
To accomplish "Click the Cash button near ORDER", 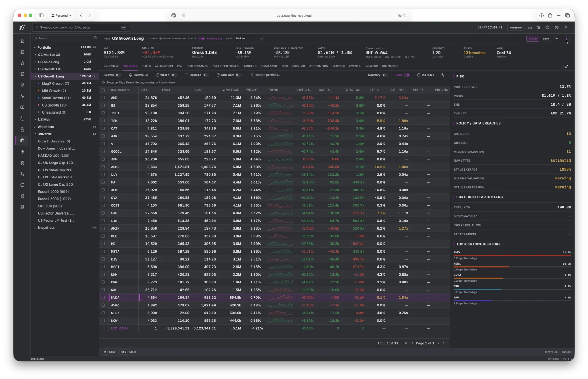I will tap(546, 39).
